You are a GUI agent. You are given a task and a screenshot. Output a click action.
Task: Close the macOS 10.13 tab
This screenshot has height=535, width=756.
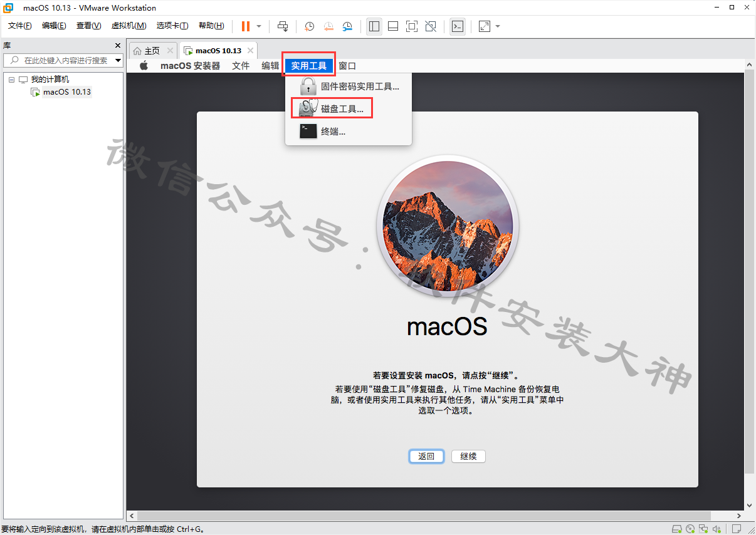point(250,51)
